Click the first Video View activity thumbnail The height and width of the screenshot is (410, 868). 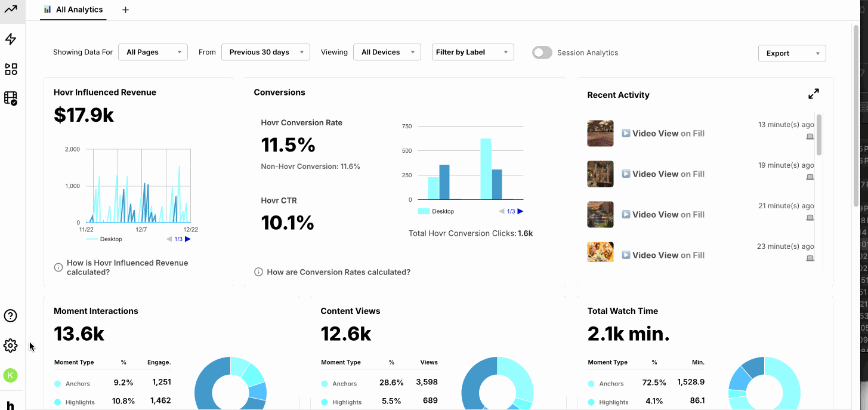[x=600, y=133]
